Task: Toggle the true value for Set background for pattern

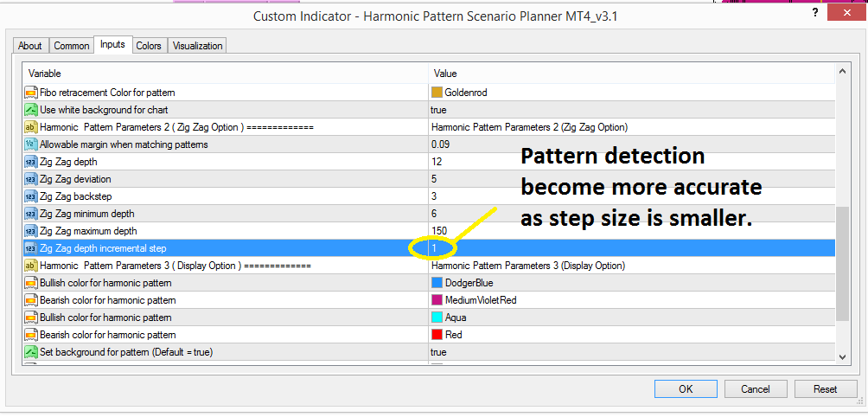Action: [438, 352]
